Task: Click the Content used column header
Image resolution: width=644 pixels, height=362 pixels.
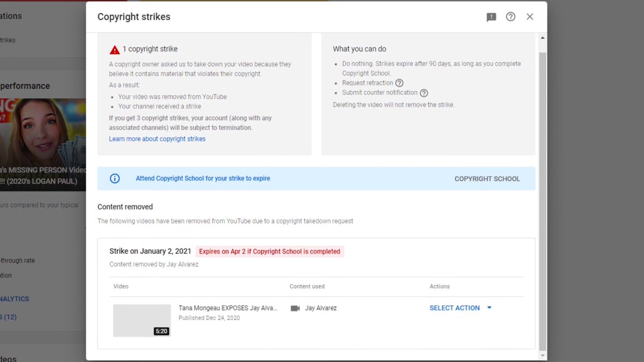Action: click(307, 286)
